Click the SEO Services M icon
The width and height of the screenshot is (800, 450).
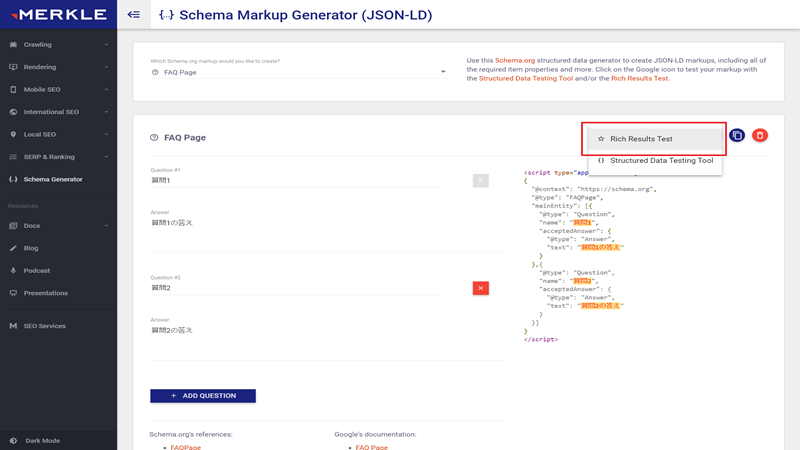pos(13,326)
